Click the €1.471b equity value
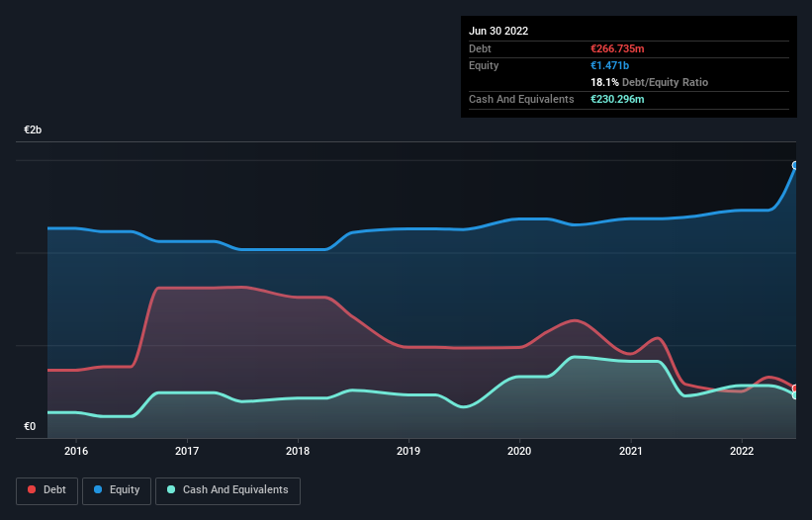 [x=609, y=65]
